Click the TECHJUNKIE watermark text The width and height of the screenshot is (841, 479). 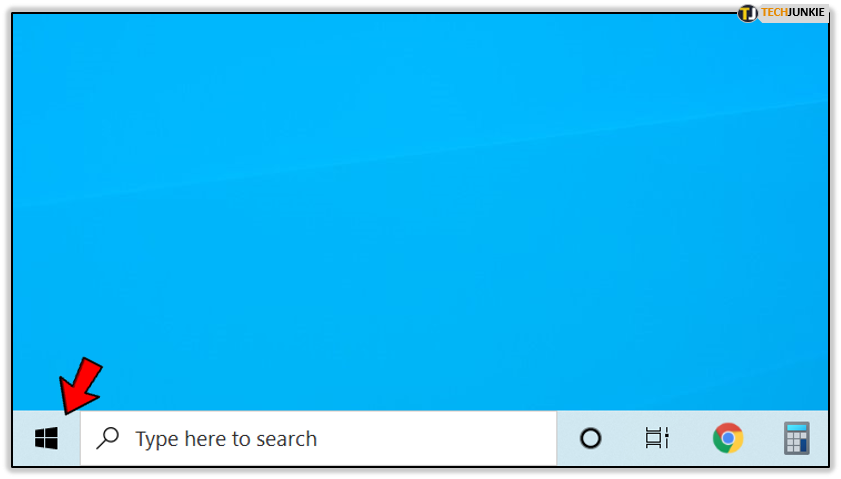coord(792,12)
